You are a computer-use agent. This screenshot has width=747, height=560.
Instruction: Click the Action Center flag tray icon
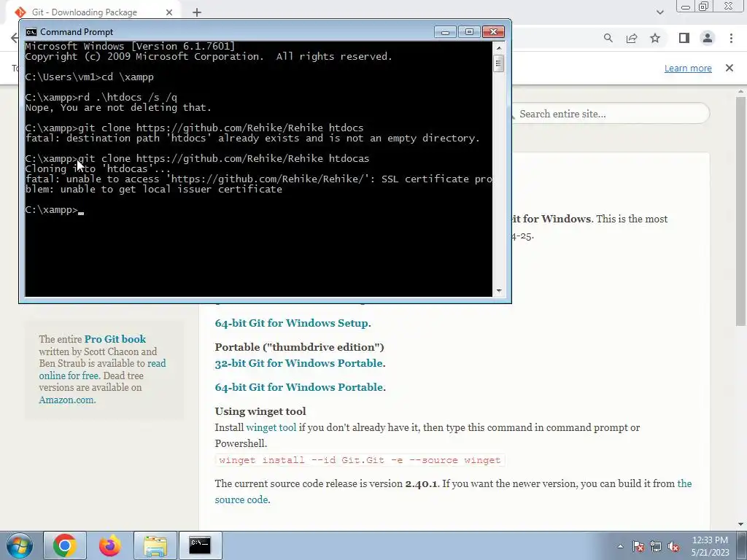point(638,546)
